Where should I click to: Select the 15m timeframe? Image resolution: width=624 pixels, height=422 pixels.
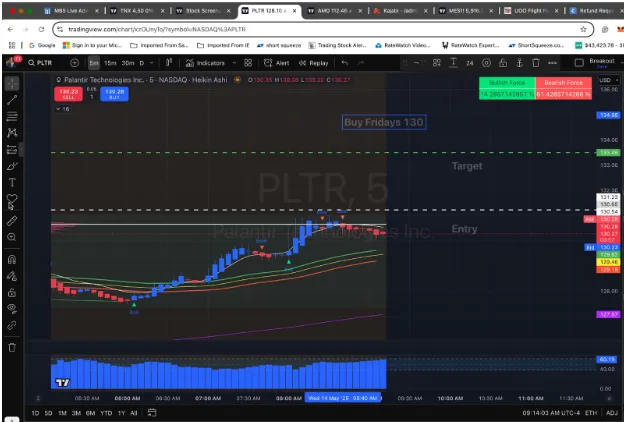110,63
